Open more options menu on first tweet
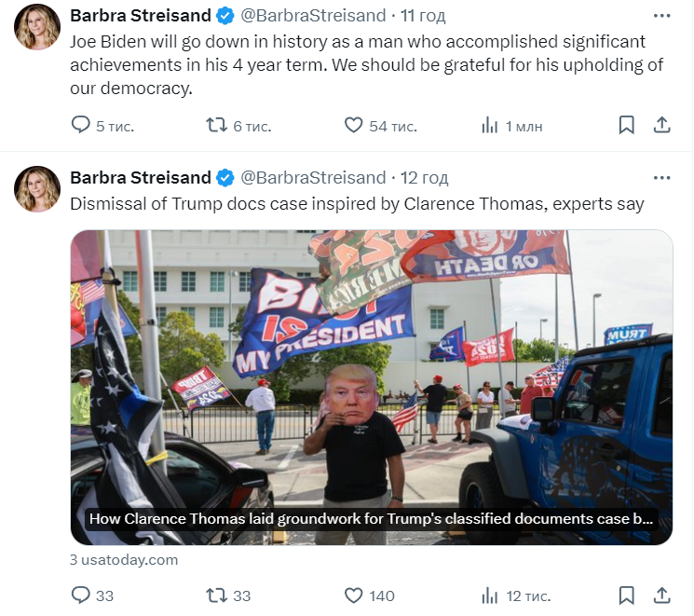Viewport: 694px width, 616px height. [x=661, y=16]
